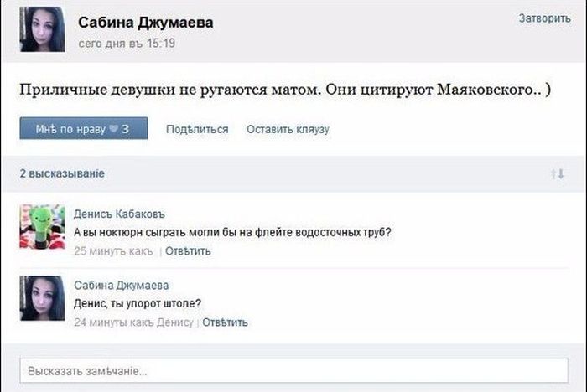Open Сабина's small avatar in the comments
The width and height of the screenshot is (587, 392).
[x=42, y=298]
